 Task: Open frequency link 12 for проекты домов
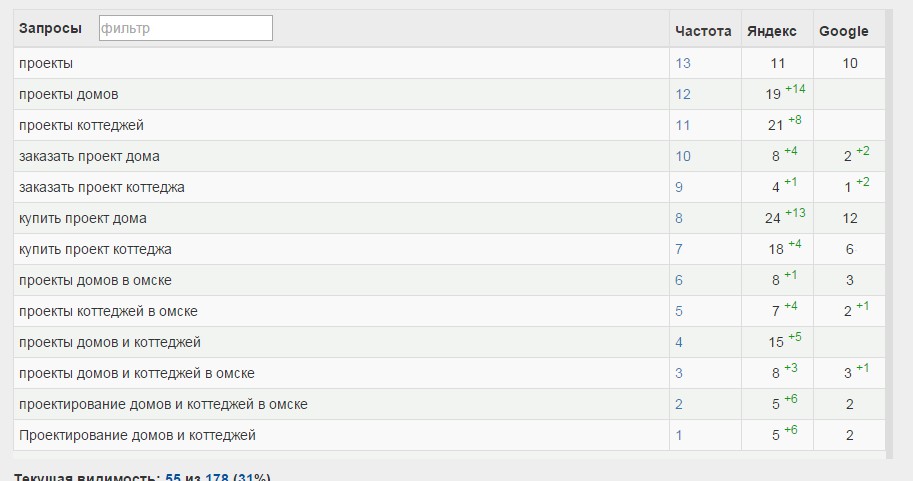point(683,94)
